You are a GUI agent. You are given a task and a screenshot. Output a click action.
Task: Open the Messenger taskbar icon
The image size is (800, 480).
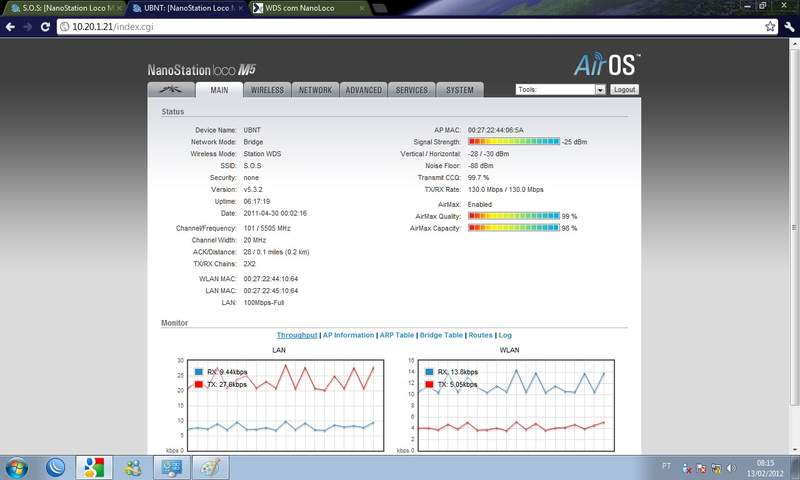(x=133, y=467)
